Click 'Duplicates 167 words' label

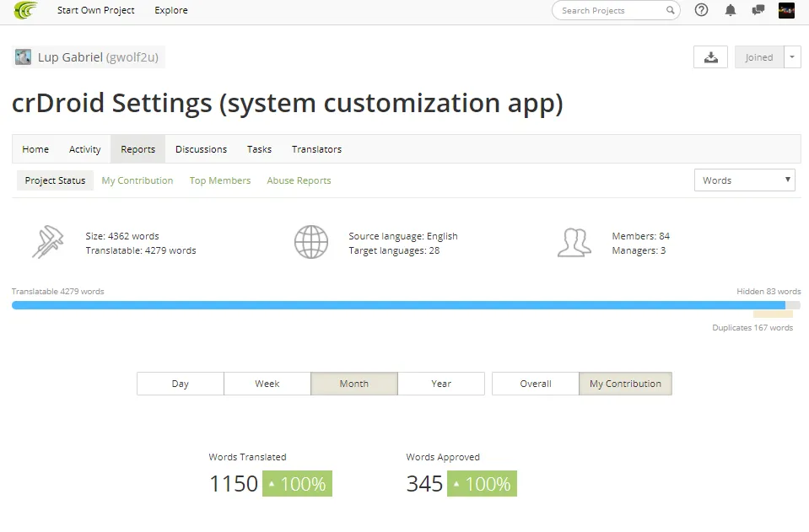click(752, 327)
